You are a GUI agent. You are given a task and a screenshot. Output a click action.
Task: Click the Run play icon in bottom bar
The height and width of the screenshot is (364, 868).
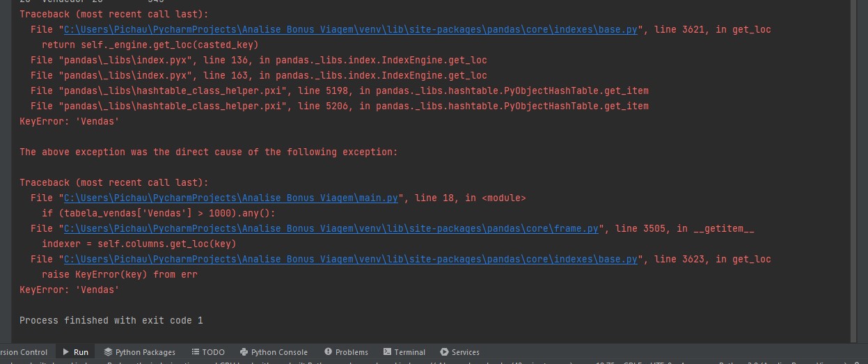[x=66, y=352]
